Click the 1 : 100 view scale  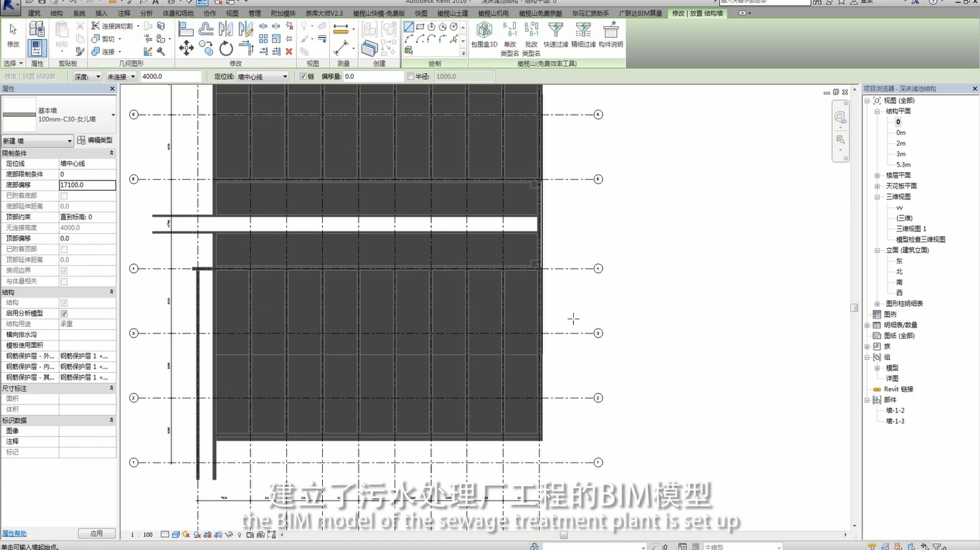click(x=142, y=535)
